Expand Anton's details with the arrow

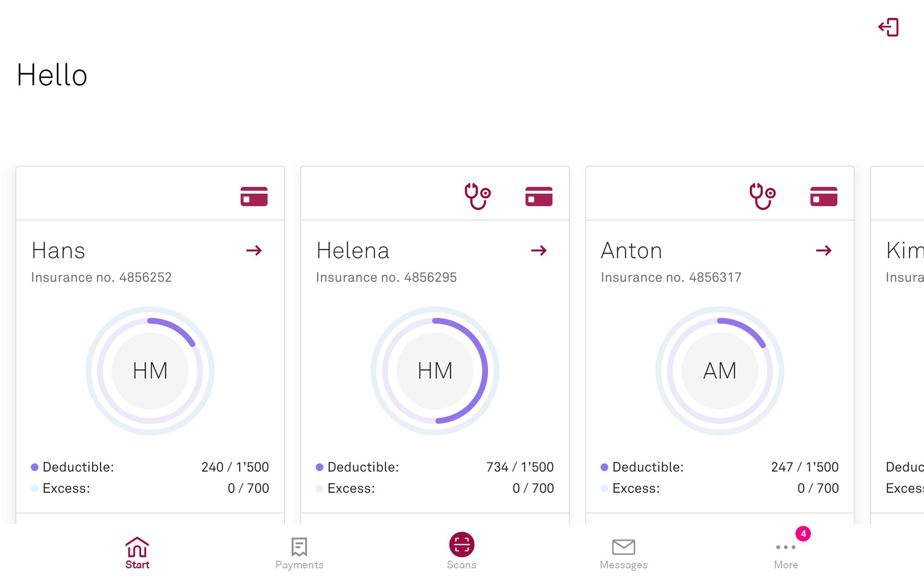coord(823,250)
